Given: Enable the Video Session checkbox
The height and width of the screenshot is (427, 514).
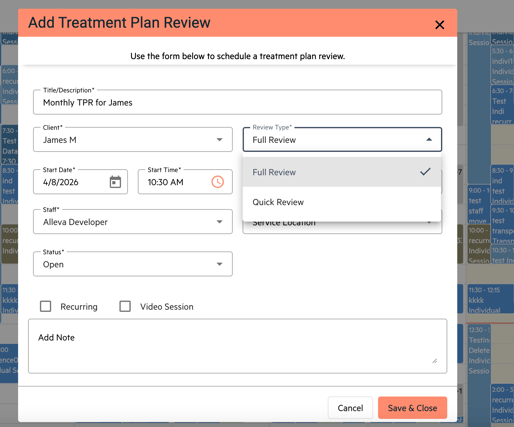Looking at the screenshot, I should (x=125, y=306).
